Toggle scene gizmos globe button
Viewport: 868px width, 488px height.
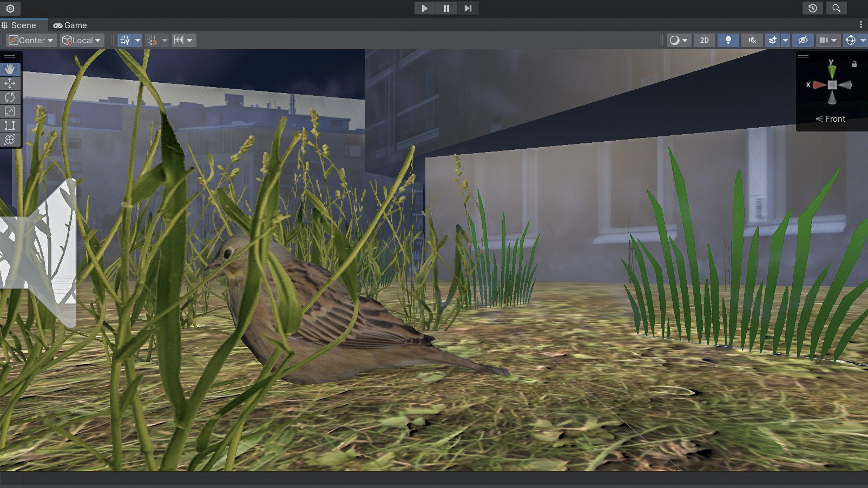tap(851, 40)
